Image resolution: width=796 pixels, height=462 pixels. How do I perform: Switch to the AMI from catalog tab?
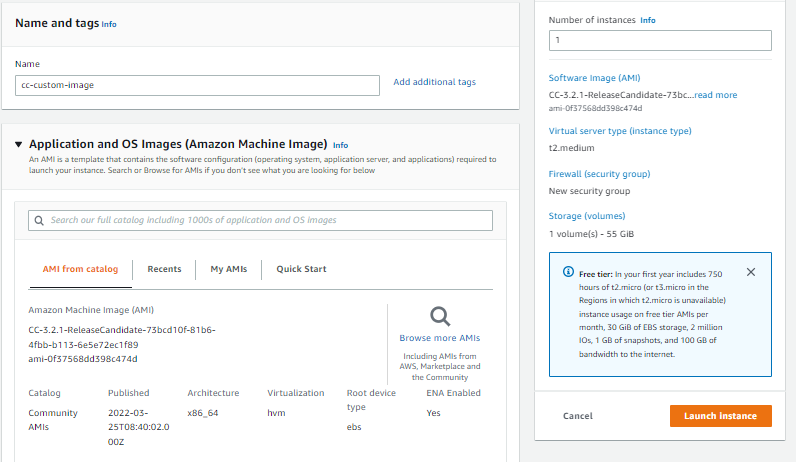[x=80, y=269]
